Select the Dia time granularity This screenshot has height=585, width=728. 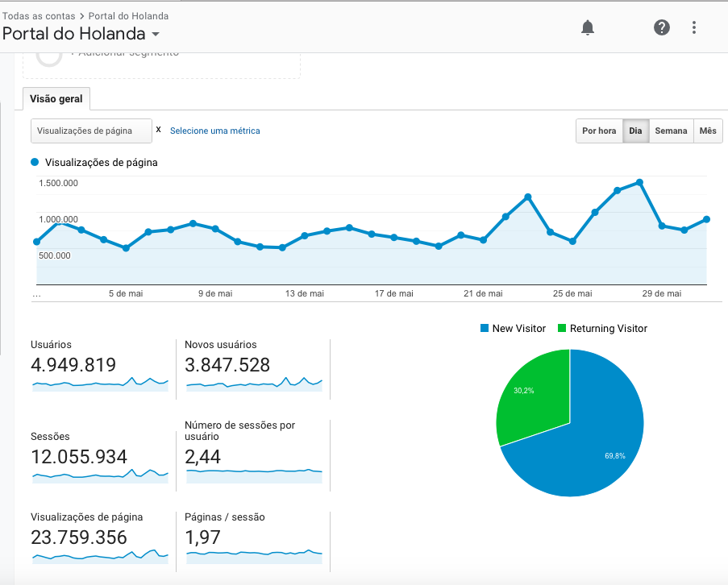635,131
